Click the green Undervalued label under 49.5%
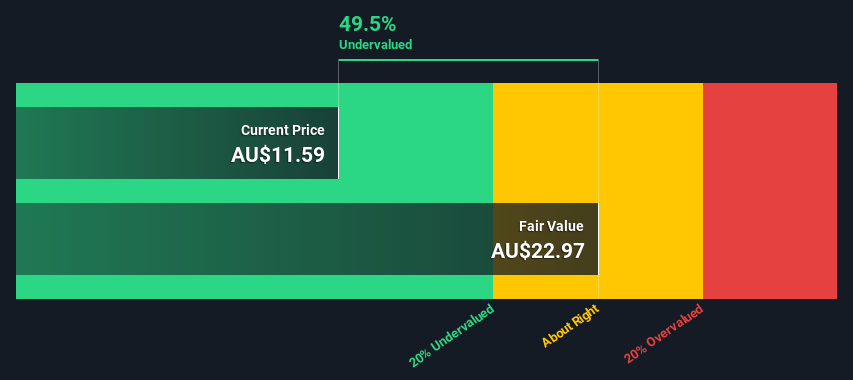The image size is (853, 380). coord(375,45)
